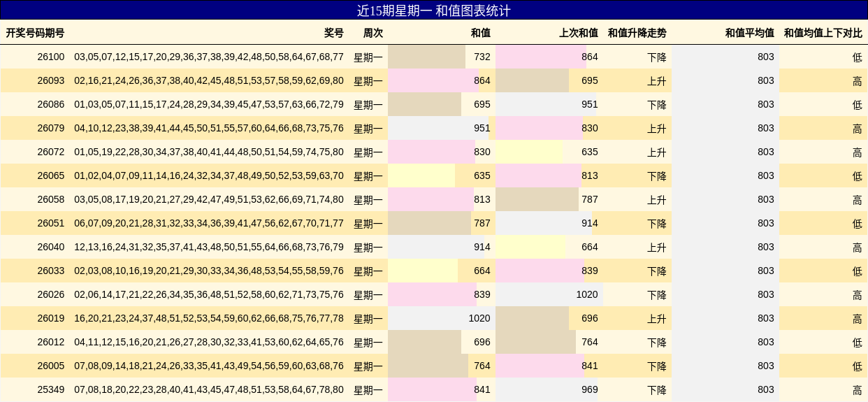The height and width of the screenshot is (402, 868).
Task: Select period number 26100
Action: point(51,57)
